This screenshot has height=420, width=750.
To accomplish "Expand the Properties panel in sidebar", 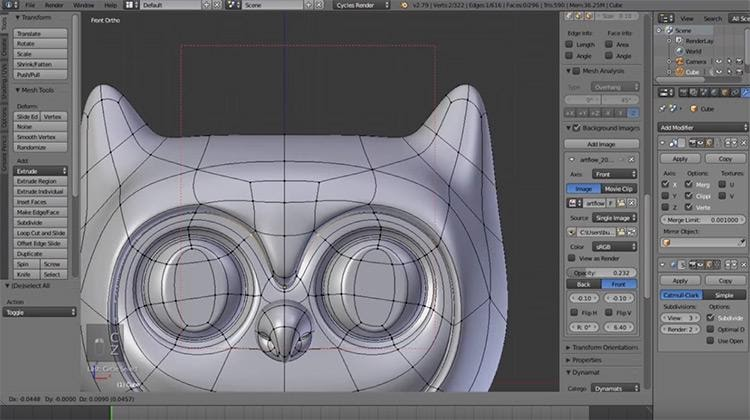I will tap(584, 360).
